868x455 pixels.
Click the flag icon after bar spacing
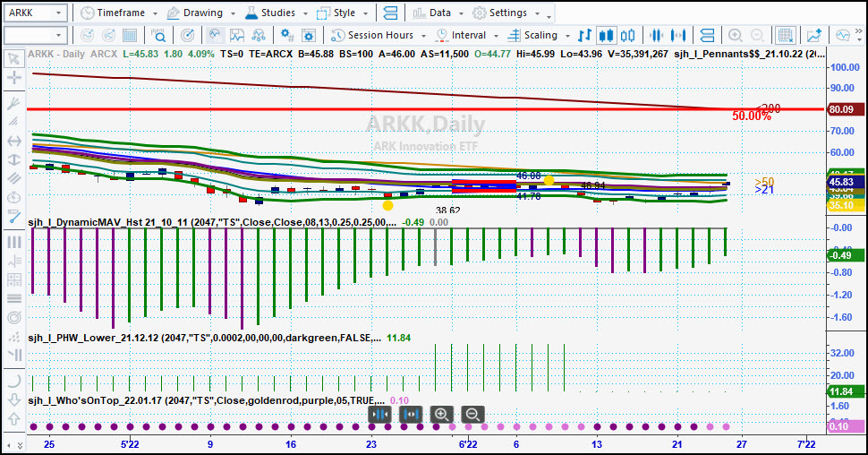(x=707, y=36)
